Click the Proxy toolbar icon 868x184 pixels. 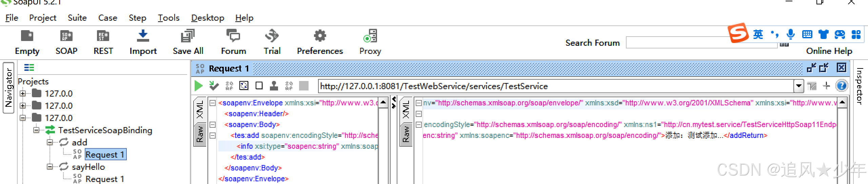pos(370,36)
